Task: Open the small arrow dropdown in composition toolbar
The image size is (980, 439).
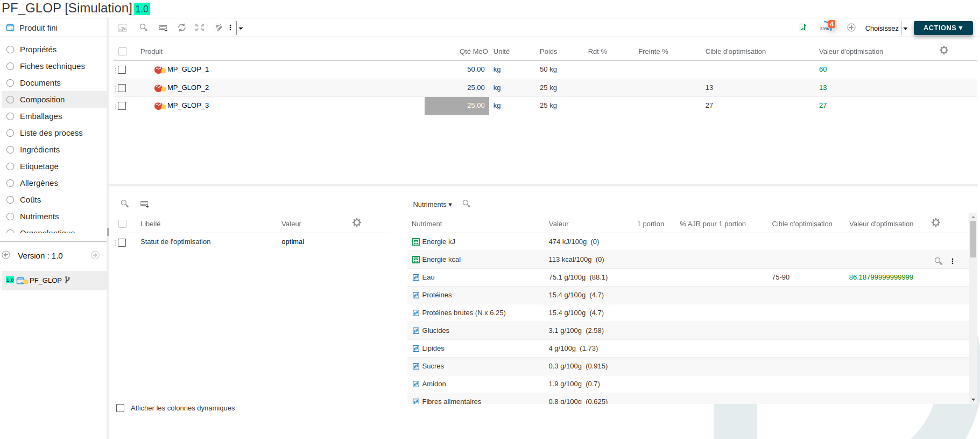Action: [241, 28]
